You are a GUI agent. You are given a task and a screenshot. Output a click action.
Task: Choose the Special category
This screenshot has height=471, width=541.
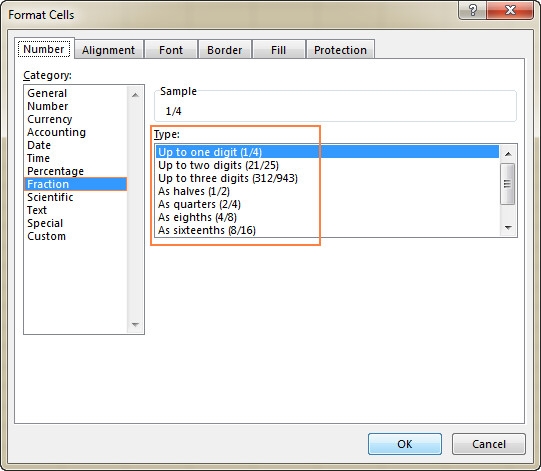coord(76,223)
